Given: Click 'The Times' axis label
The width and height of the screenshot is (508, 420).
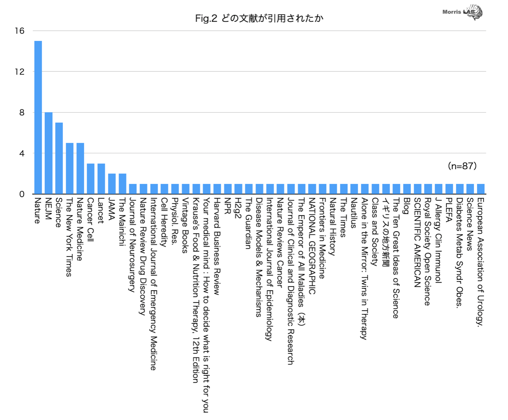Looking at the screenshot, I should pos(343,217).
